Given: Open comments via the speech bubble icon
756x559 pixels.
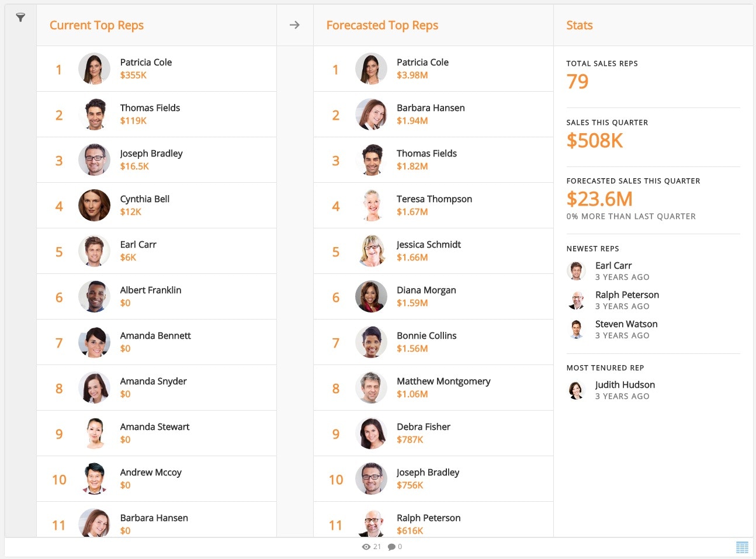Looking at the screenshot, I should pos(393,547).
